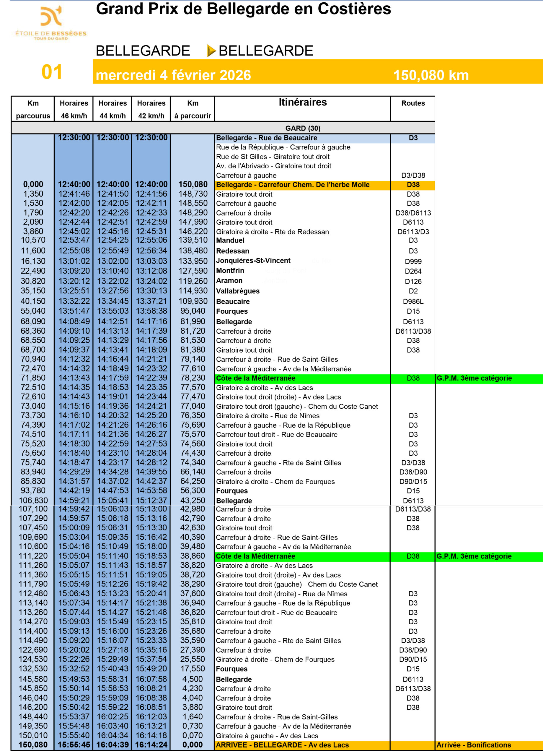Select the Vallabrègues itinerary entry
Screen dimensions: 543x756
pos(238,291)
